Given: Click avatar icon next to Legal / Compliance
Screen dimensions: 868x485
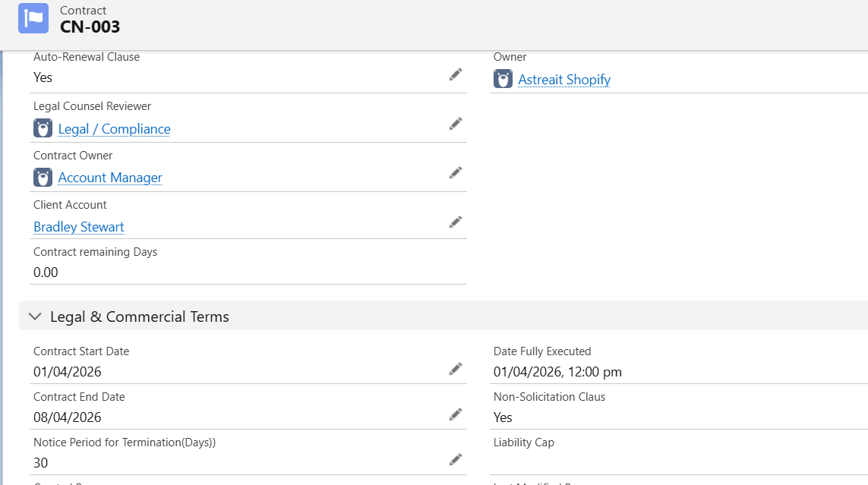Looking at the screenshot, I should point(43,128).
